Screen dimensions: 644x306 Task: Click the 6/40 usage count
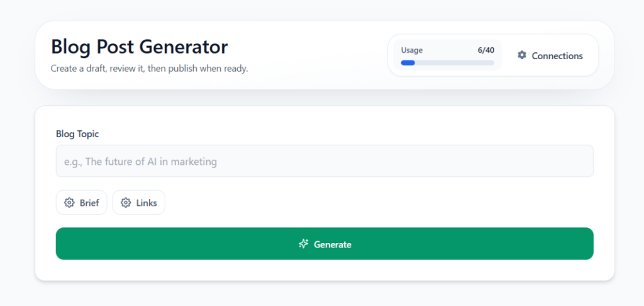pos(486,50)
